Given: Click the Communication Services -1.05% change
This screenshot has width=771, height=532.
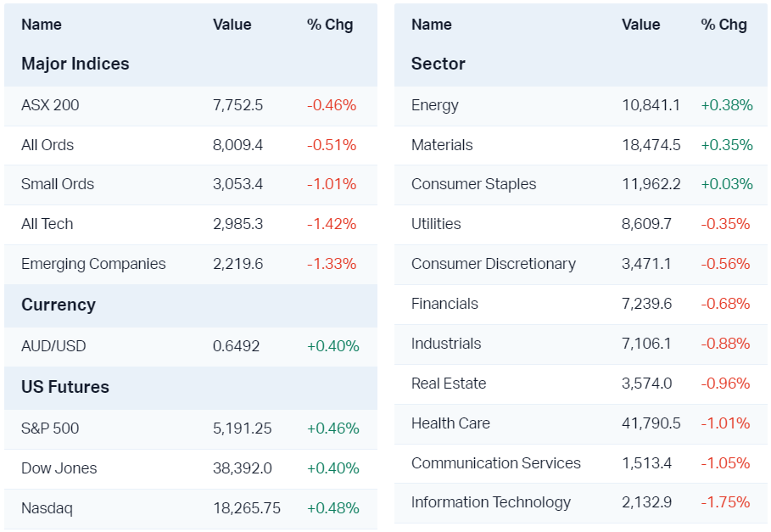Looking at the screenshot, I should coord(725,463).
